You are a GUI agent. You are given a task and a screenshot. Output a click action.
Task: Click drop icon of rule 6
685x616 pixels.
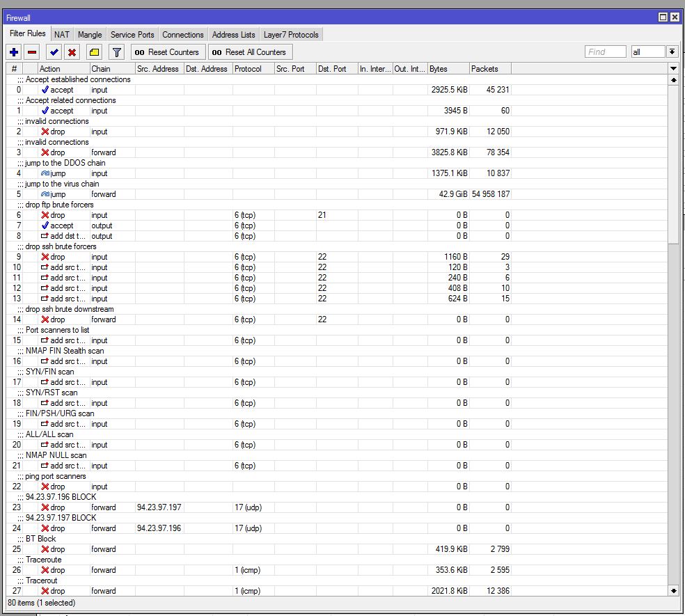[x=45, y=215]
